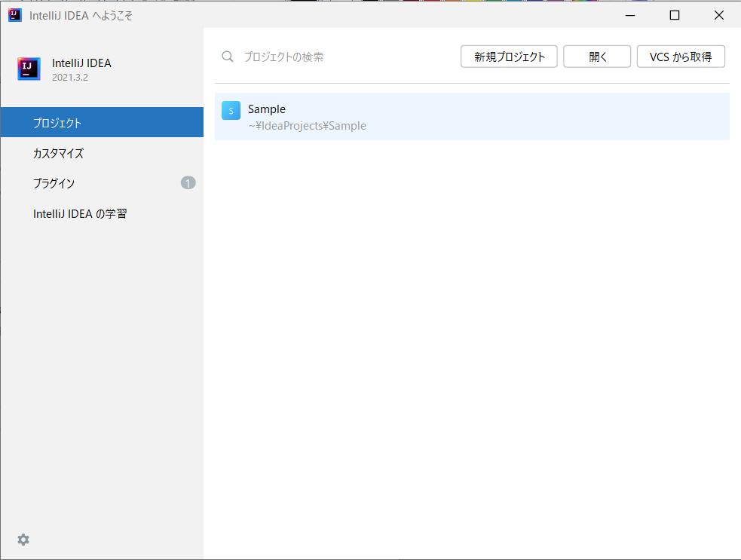Click the 新規プロジェクト button
The image size is (741, 560).
coord(509,57)
